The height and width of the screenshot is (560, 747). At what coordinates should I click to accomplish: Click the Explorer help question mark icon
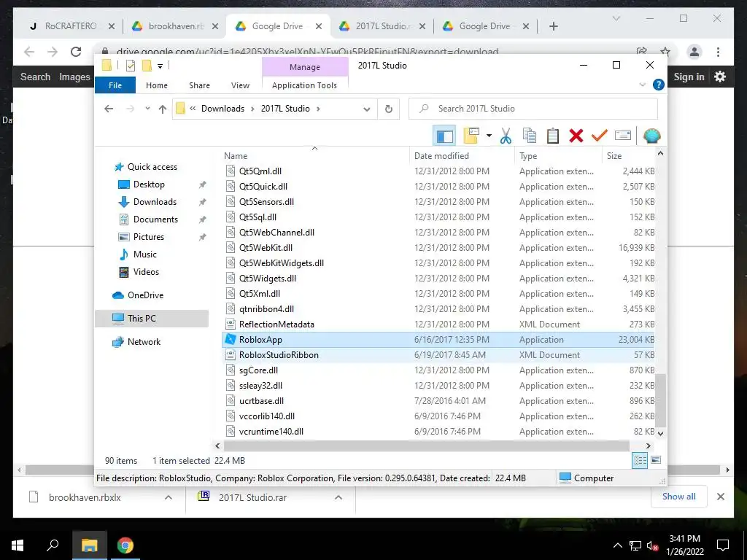pos(659,85)
